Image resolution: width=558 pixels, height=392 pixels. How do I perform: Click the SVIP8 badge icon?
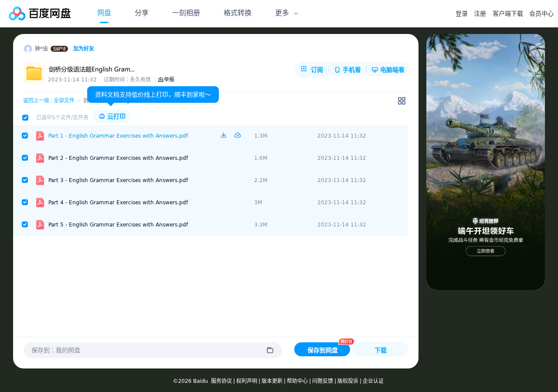coord(59,49)
